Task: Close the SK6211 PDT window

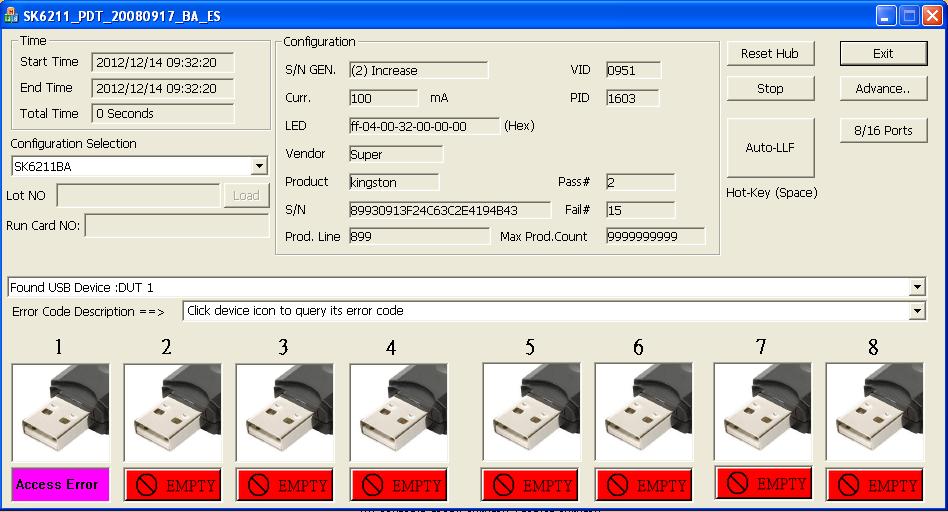Action: (x=932, y=16)
